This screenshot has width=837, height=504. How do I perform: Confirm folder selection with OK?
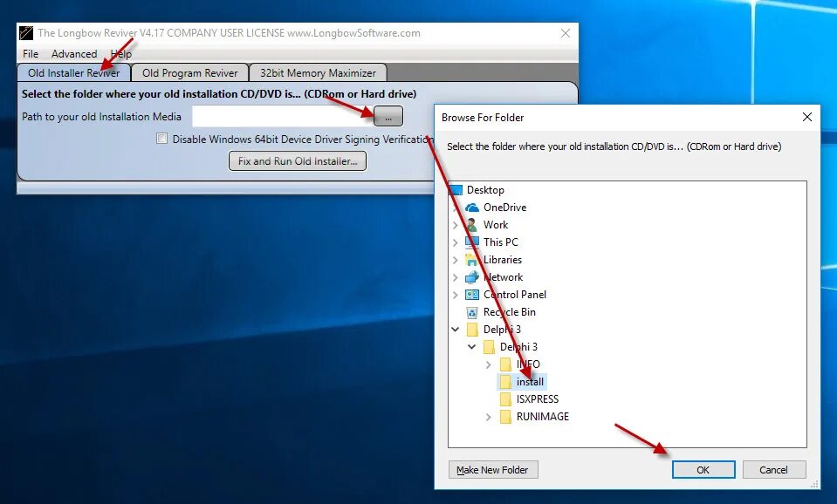(703, 470)
